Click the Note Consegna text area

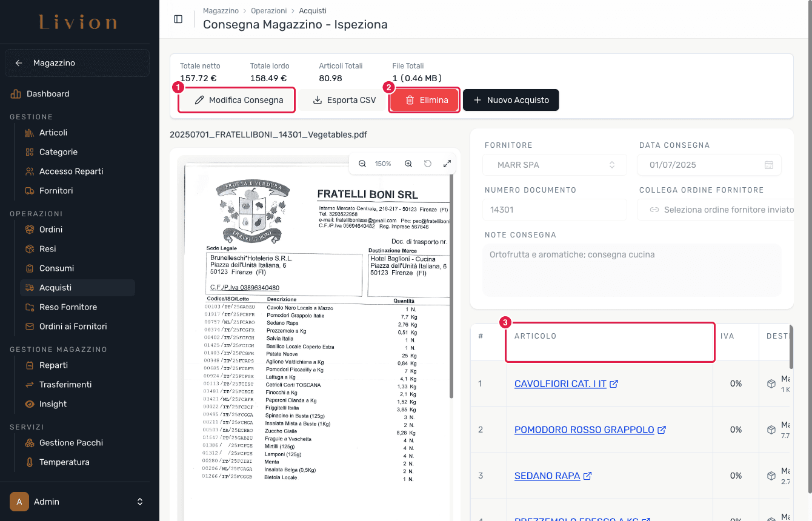point(632,270)
